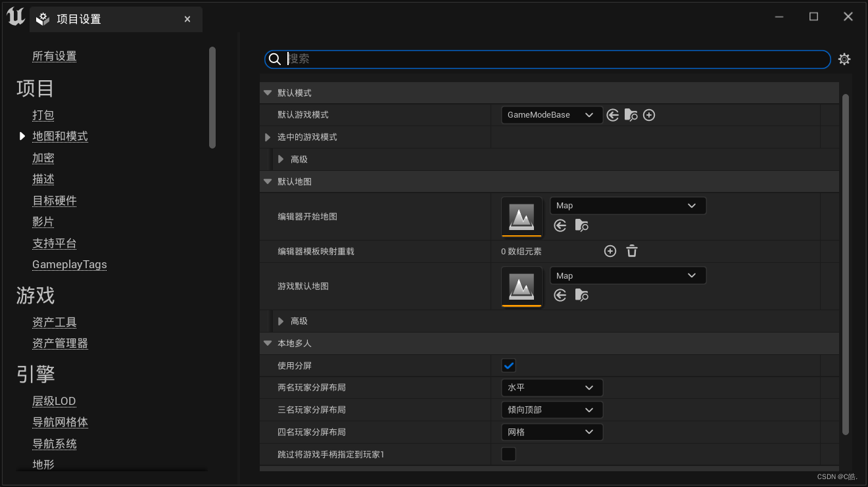Open the settings gear beside search

coord(844,59)
